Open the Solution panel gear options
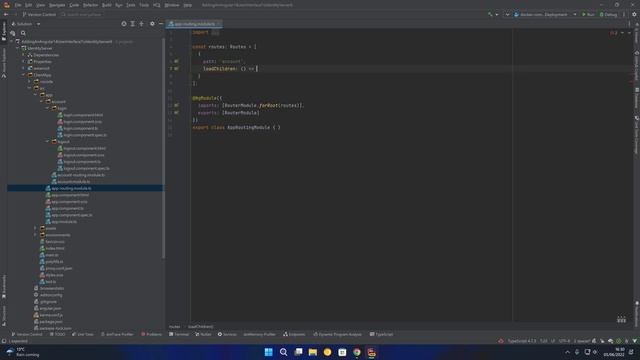The image size is (640, 360). pyautogui.click(x=152, y=24)
